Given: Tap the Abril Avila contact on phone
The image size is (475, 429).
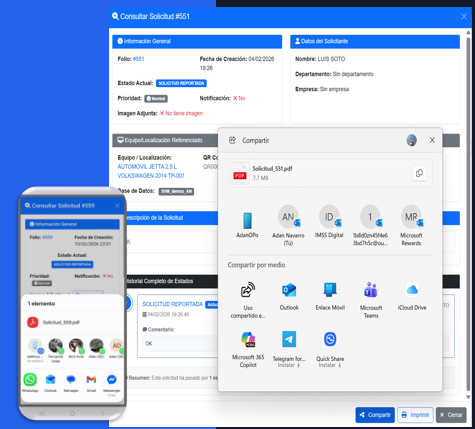Looking at the screenshot, I should (x=76, y=349).
